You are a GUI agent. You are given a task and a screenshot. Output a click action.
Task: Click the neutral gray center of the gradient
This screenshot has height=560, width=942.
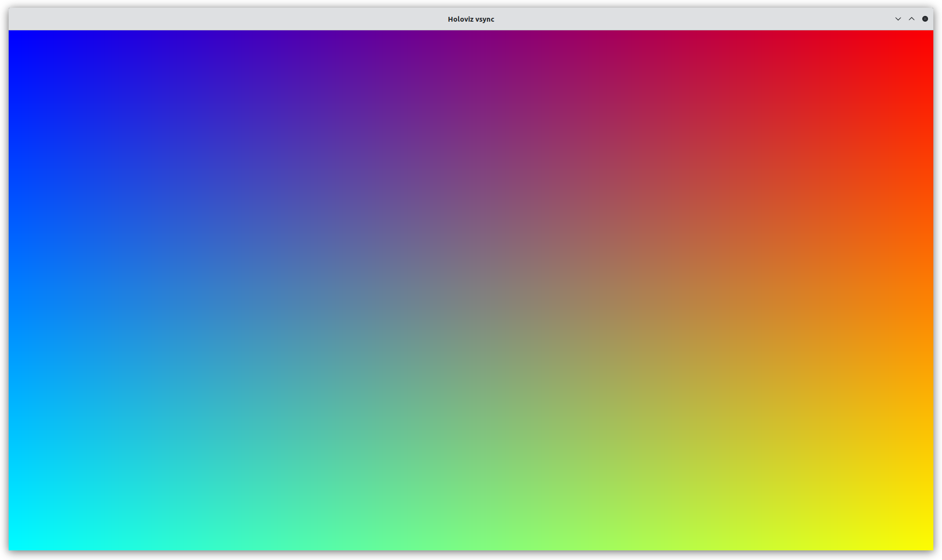[471, 290]
